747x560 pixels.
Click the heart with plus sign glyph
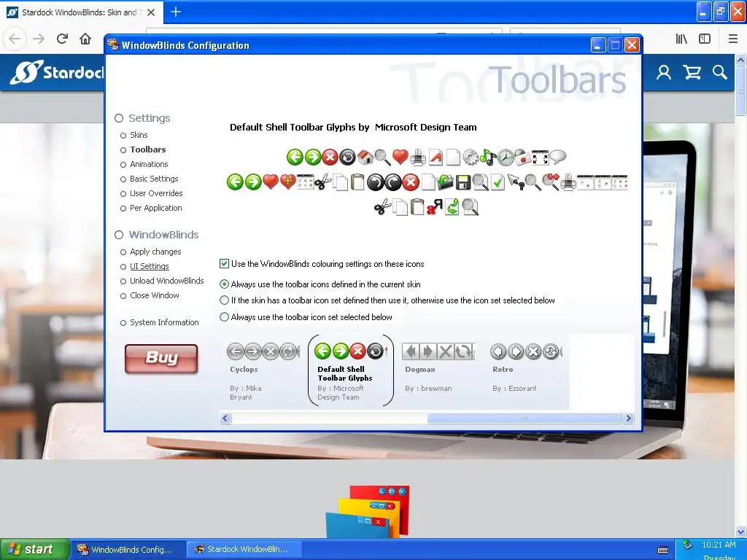[287, 182]
